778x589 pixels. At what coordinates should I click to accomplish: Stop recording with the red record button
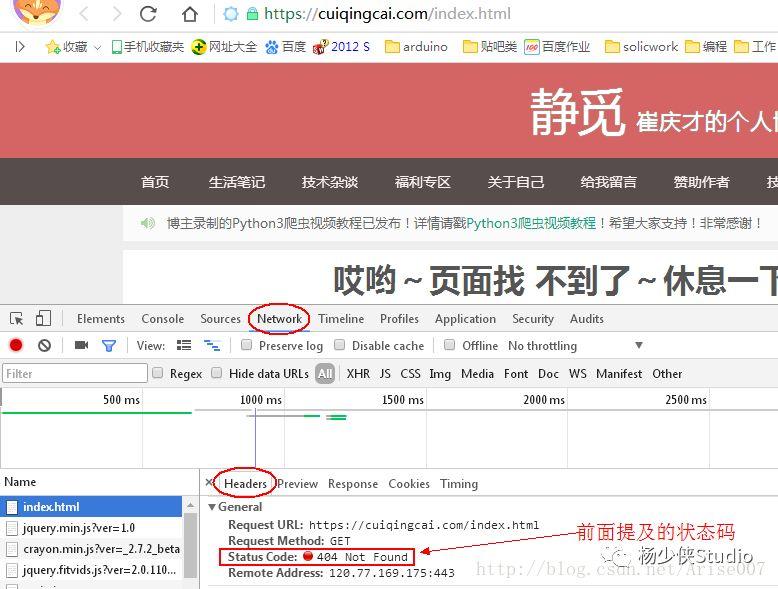tap(16, 345)
